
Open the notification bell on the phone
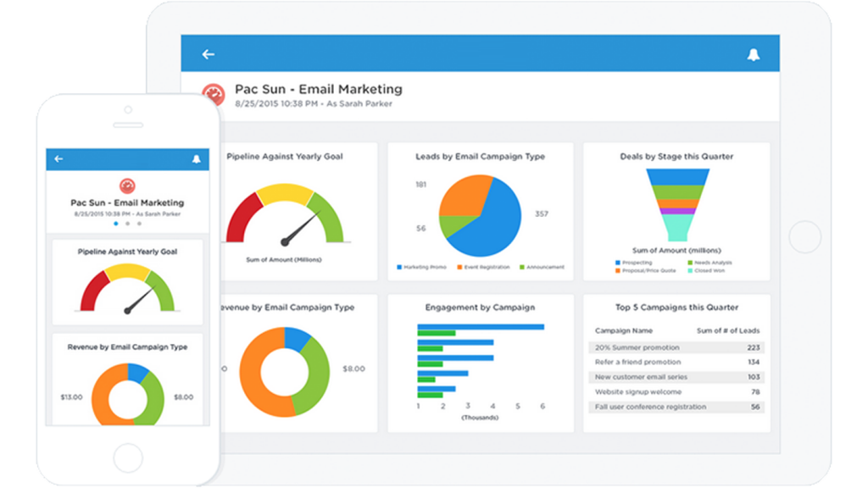click(197, 159)
